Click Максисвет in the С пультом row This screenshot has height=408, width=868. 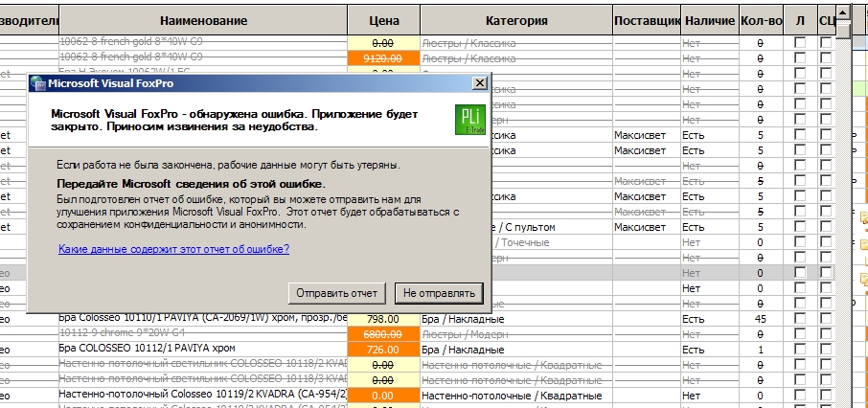[640, 227]
